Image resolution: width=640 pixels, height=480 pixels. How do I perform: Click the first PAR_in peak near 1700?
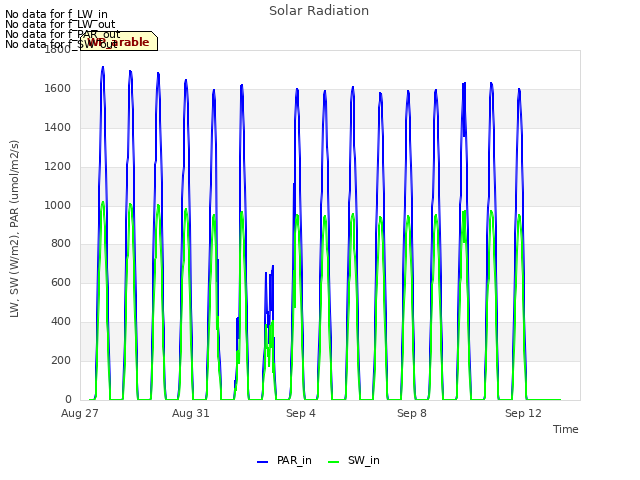click(103, 68)
